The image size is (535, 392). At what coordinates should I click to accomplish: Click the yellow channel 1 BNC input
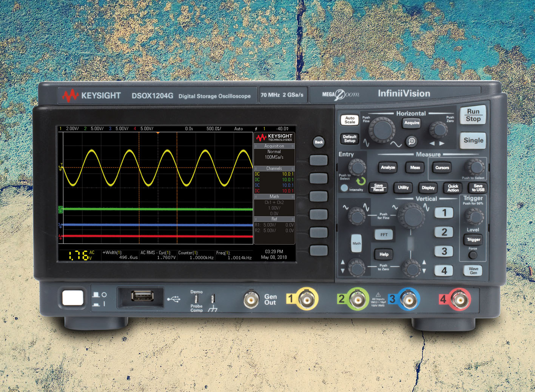306,299
